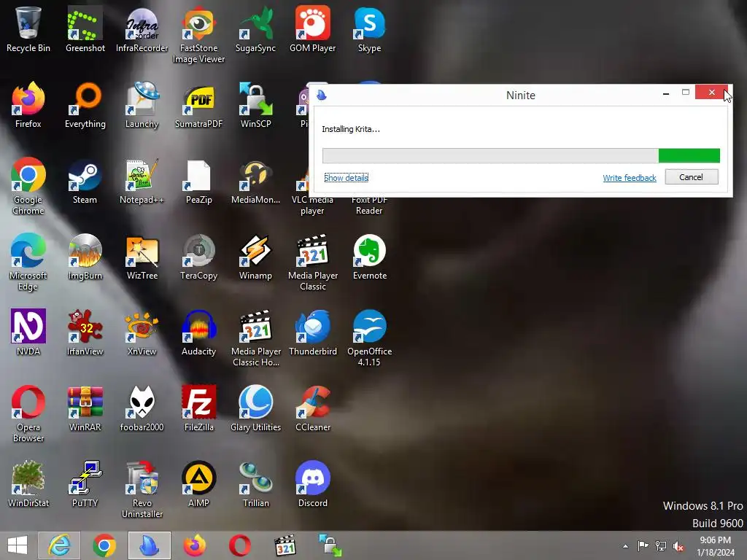The image size is (747, 560).
Task: Cancel the Ninite installation
Action: click(x=692, y=177)
